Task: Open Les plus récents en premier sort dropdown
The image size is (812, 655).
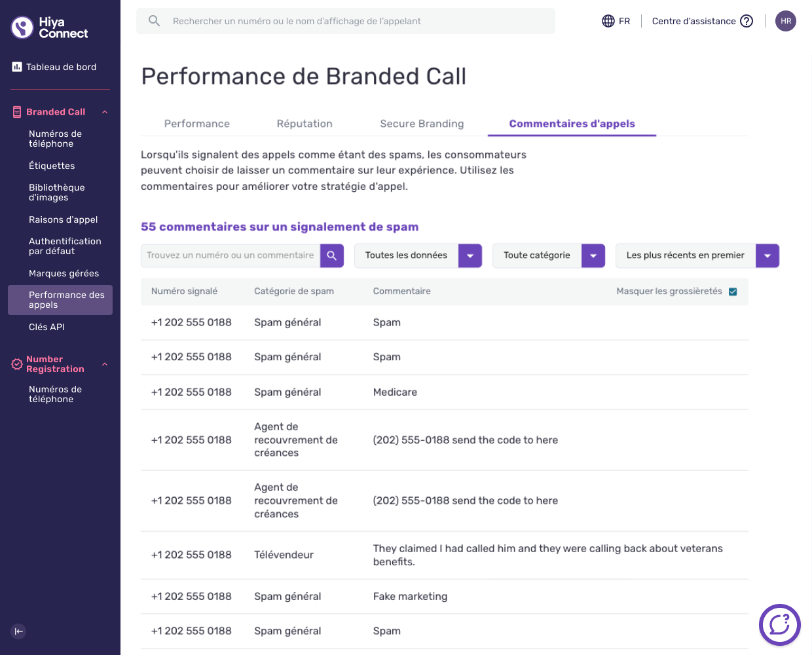Action: (697, 255)
